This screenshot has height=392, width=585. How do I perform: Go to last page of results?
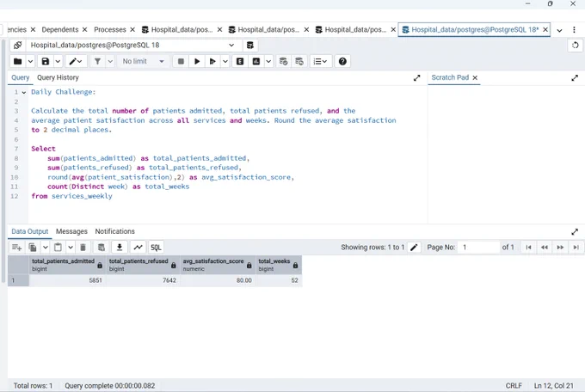tap(576, 248)
